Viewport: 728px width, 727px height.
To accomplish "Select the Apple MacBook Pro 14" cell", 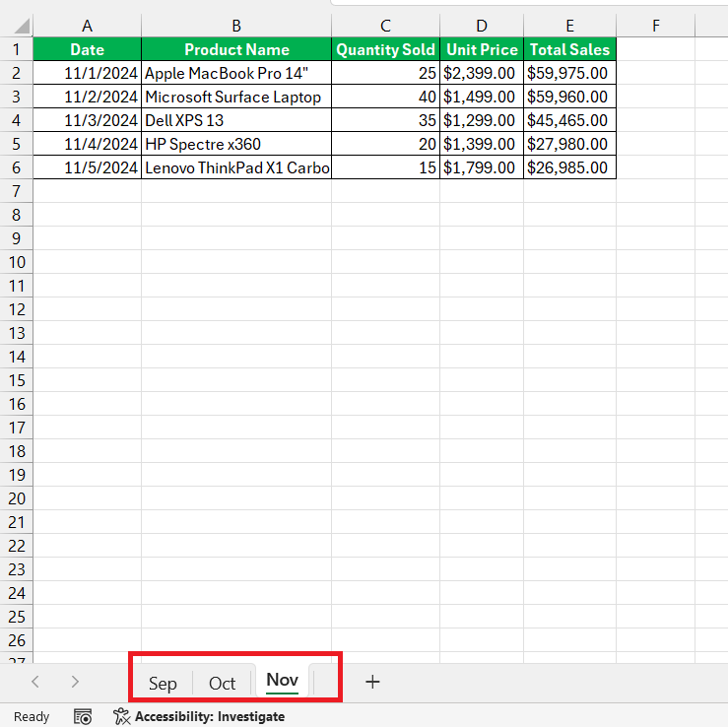I will pos(236,73).
